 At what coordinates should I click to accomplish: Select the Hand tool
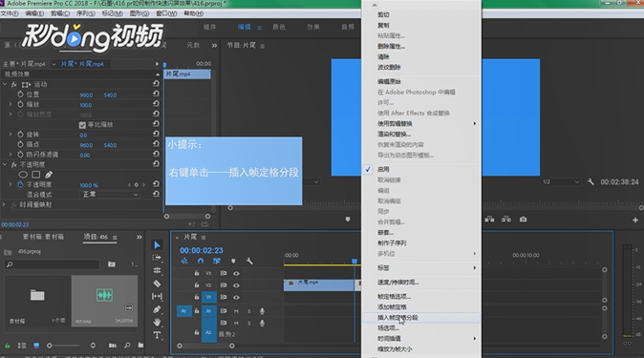point(157,322)
